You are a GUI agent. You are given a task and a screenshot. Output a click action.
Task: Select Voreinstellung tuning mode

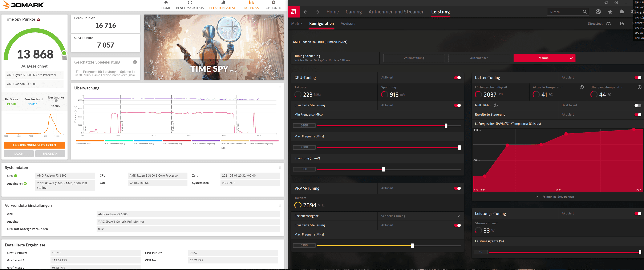click(414, 58)
